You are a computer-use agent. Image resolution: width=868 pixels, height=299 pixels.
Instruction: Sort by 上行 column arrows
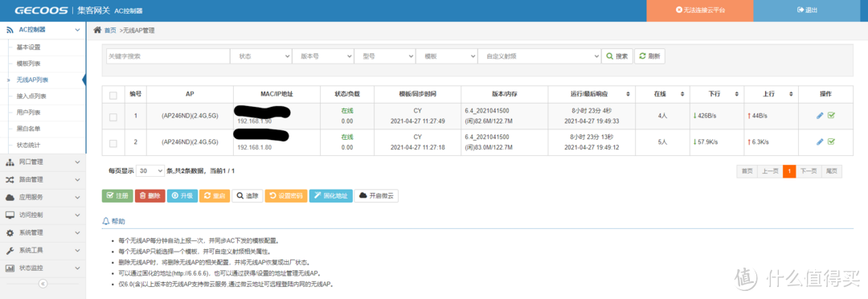[x=791, y=94]
